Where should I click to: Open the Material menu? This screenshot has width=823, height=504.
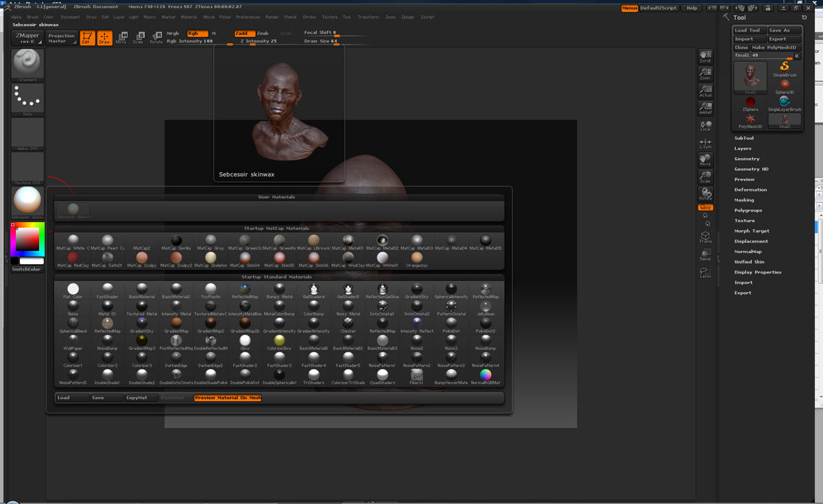(x=189, y=16)
